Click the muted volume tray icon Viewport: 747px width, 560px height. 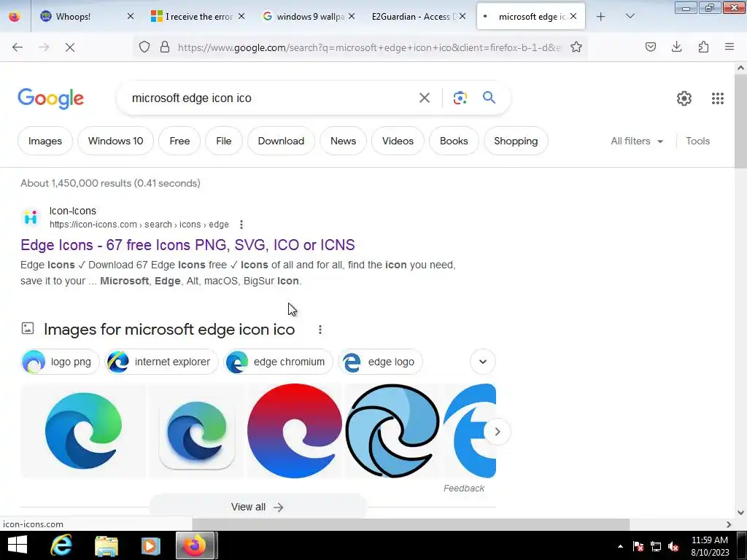(673, 546)
